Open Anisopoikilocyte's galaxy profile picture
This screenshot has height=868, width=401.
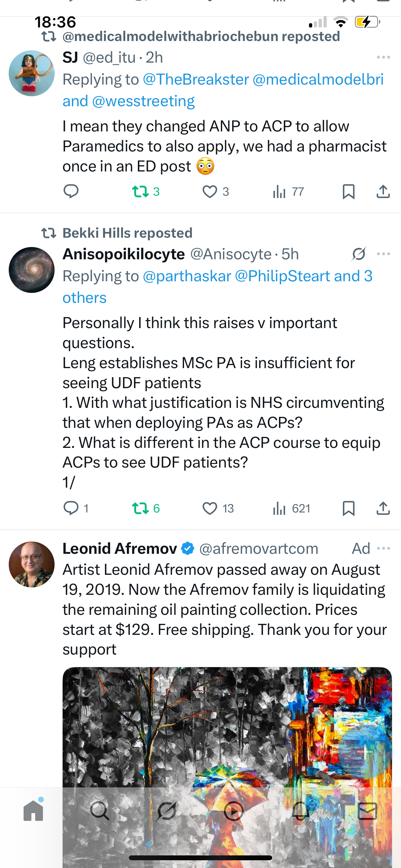(32, 270)
